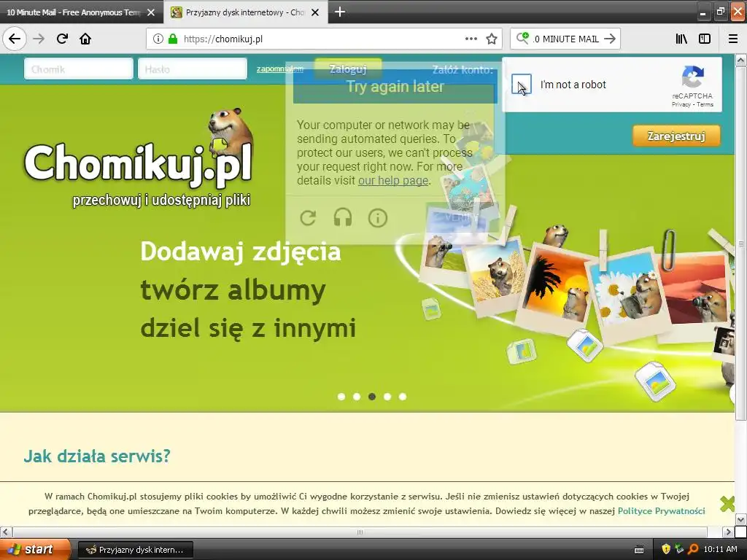Open the Library bookmarks icon
The height and width of the screenshot is (560, 747).
coord(682,39)
